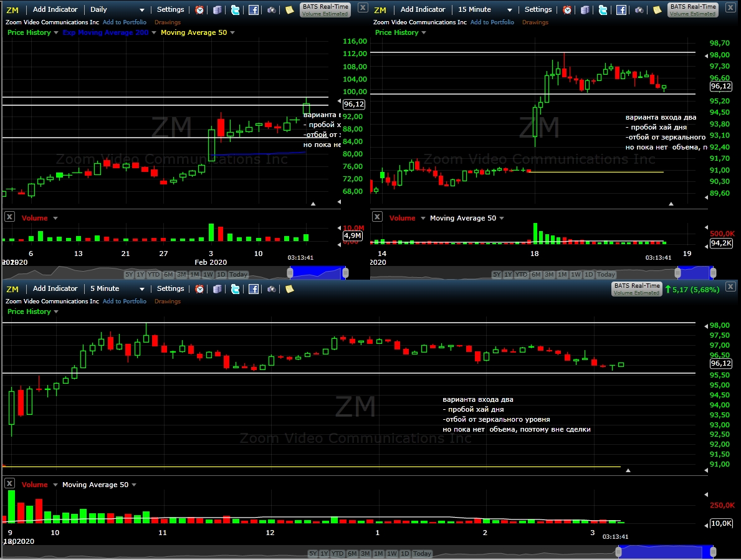
Task: Click the ZM ticker symbol in 5 Minute chart
Action: [12, 289]
